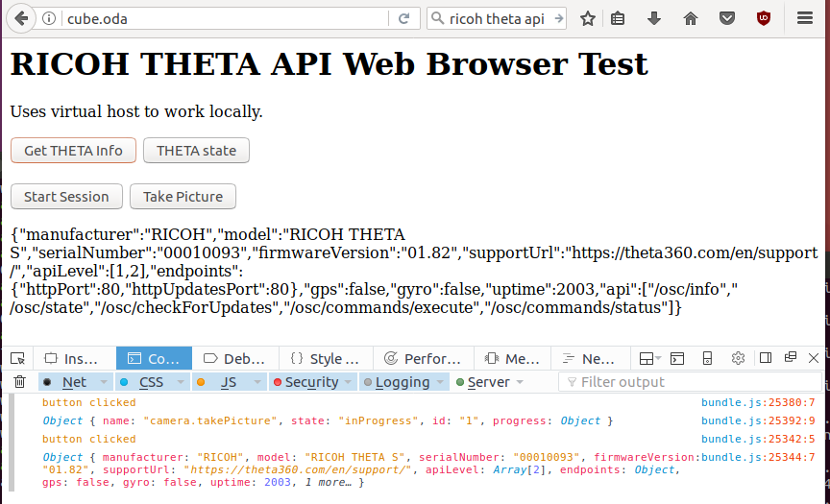Image resolution: width=830 pixels, height=504 pixels.
Task: Toggle the JS console filter
Action: click(x=223, y=382)
